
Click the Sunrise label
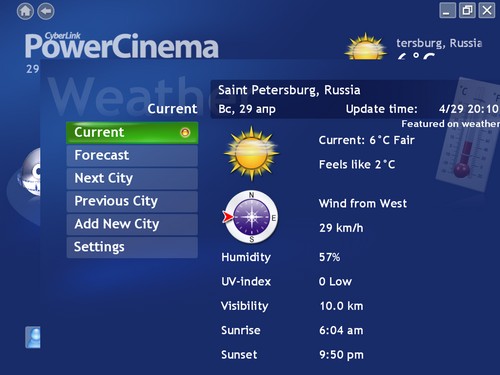coord(241,331)
